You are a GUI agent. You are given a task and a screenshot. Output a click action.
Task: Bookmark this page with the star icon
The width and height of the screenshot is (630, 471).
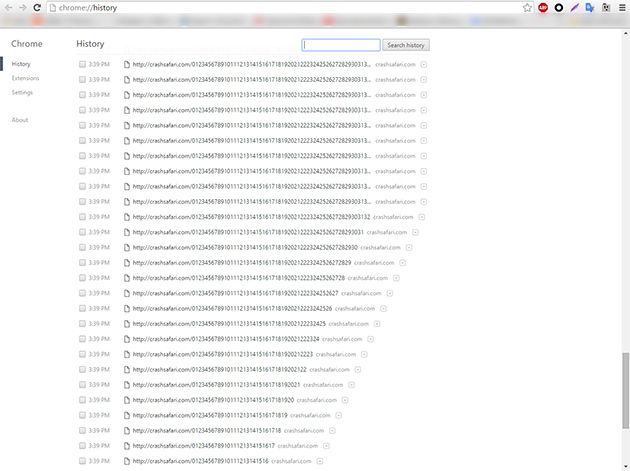pos(527,8)
